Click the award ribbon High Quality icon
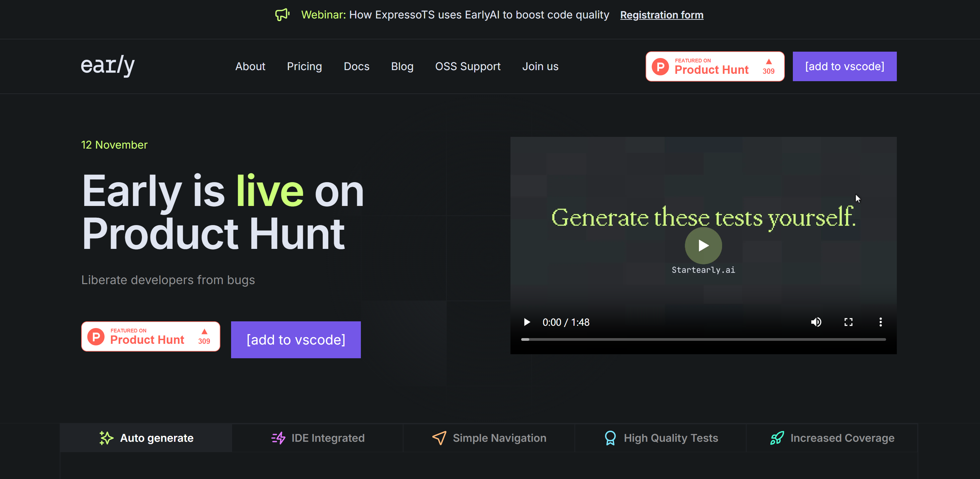This screenshot has width=980, height=479. click(610, 438)
